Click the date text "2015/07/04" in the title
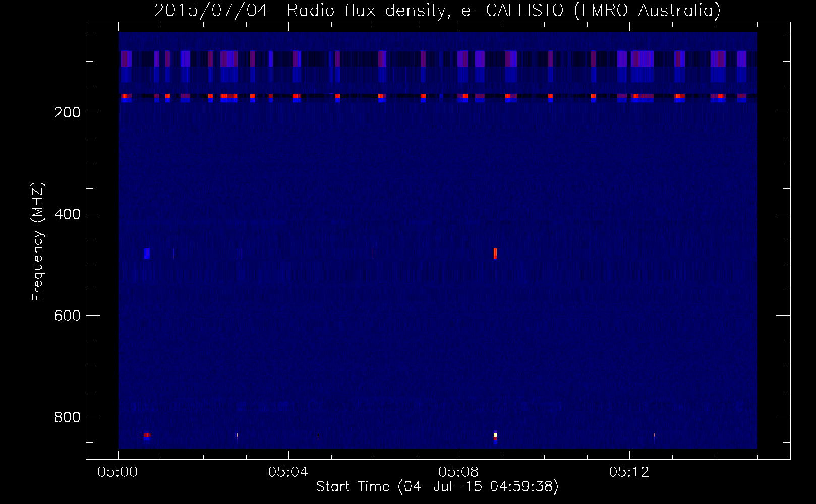816x504 pixels. (211, 10)
